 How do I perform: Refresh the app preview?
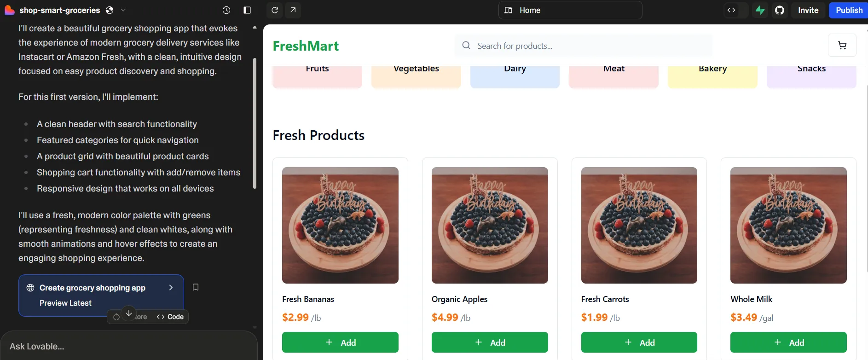coord(275,10)
